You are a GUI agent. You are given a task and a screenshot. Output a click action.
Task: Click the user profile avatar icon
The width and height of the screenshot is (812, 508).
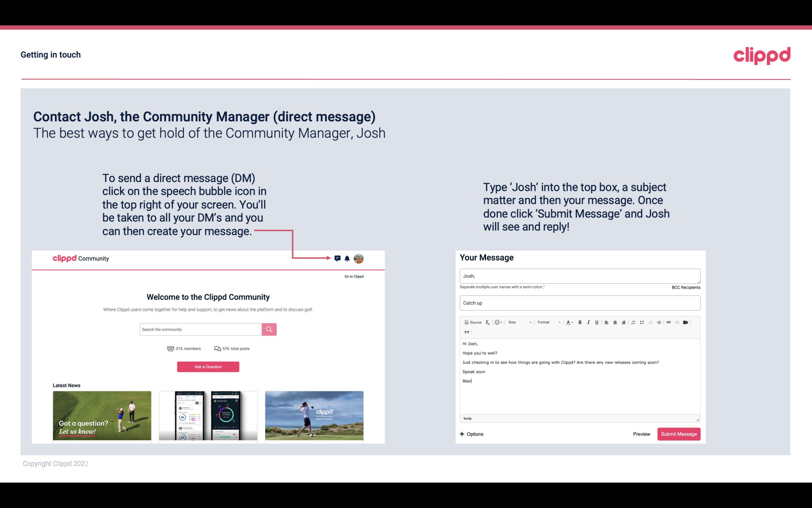(x=359, y=258)
